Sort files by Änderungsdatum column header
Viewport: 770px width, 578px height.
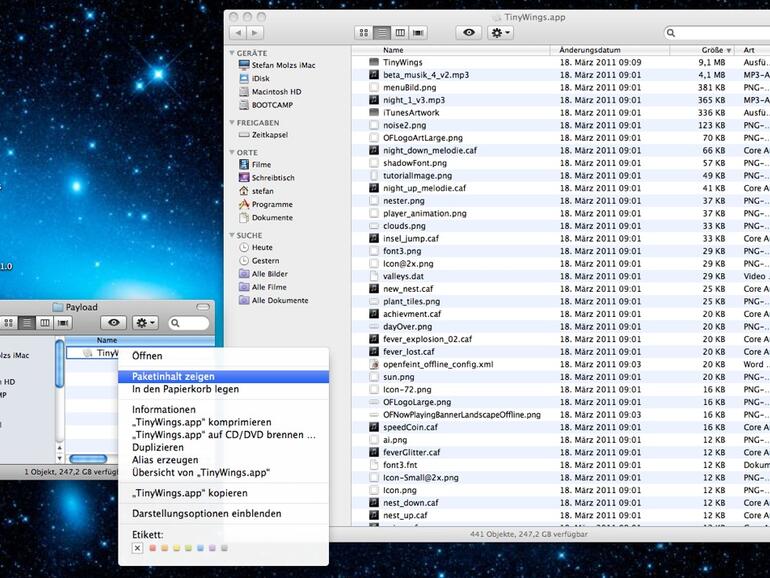[x=590, y=50]
